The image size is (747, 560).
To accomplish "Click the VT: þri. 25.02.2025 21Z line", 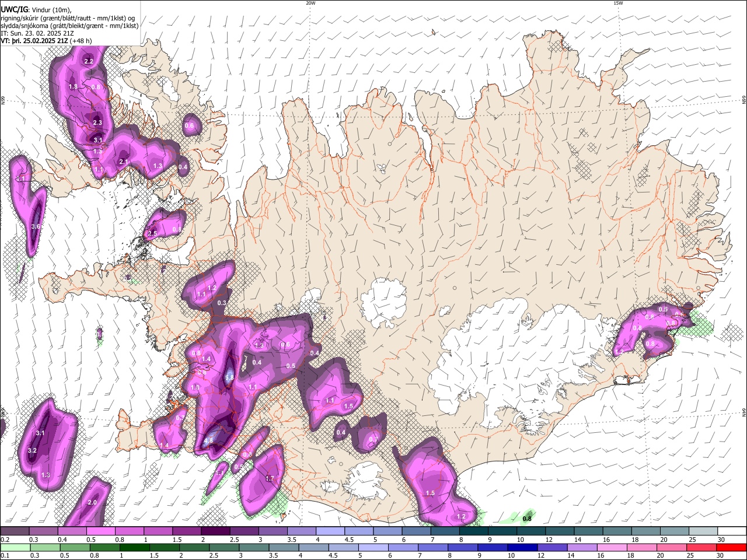I will (x=46, y=41).
